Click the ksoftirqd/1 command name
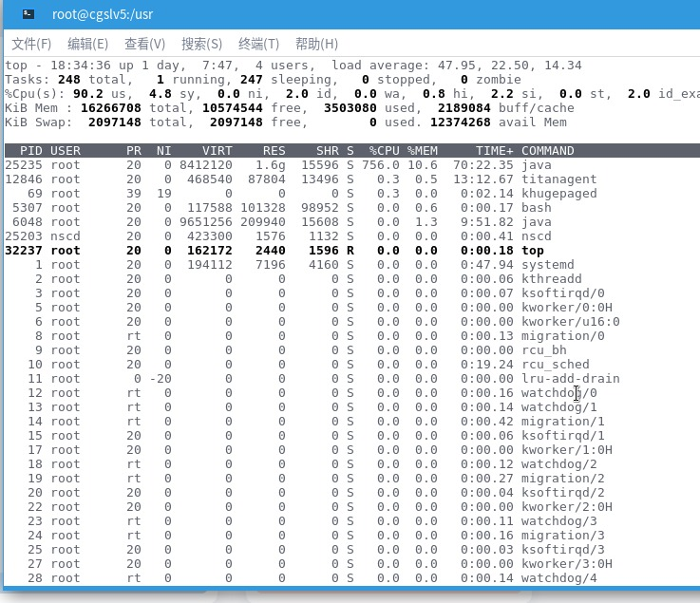This screenshot has width=700, height=603. pyautogui.click(x=563, y=436)
